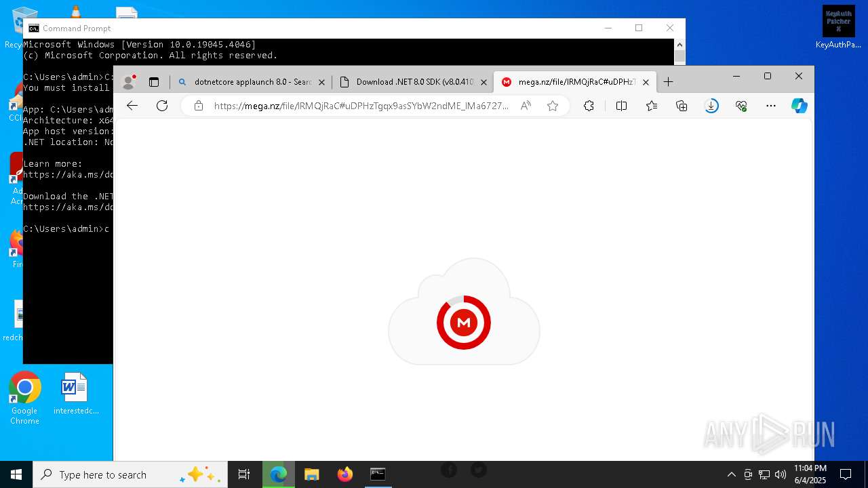Toggle Edge split screen view

point(621,106)
